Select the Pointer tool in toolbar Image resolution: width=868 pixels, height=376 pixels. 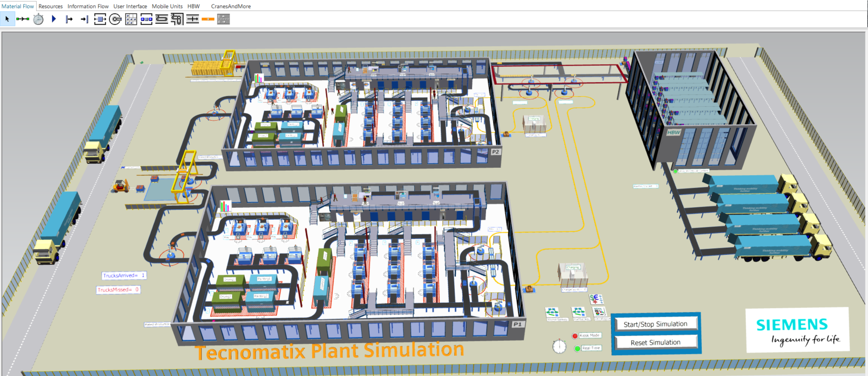[x=7, y=19]
